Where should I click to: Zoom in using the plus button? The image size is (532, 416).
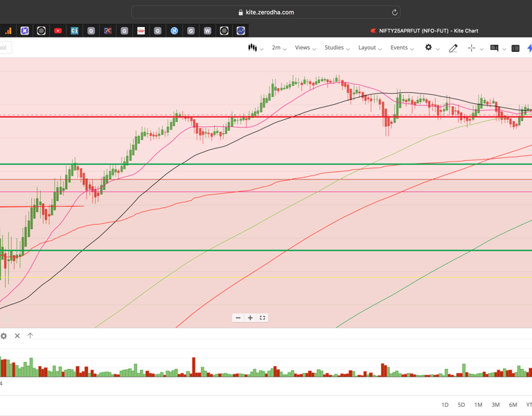click(x=250, y=318)
